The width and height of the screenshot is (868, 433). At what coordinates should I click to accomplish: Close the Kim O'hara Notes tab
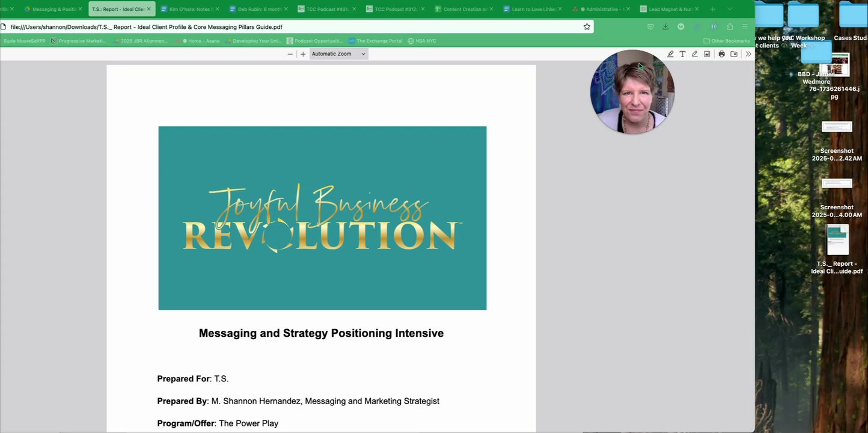click(x=217, y=9)
